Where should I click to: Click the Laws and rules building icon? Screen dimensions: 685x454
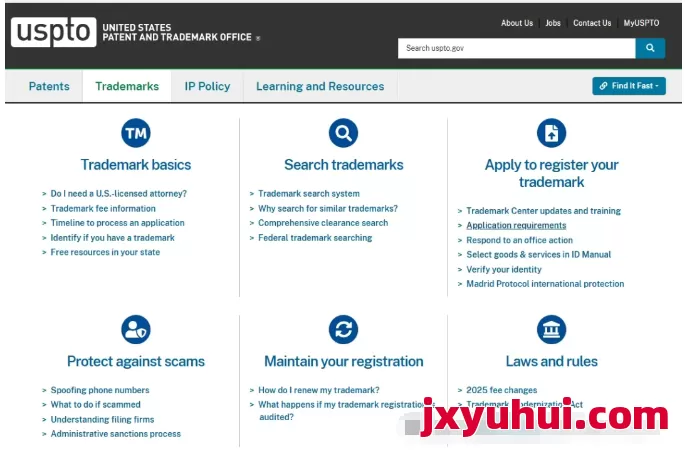pyautogui.click(x=551, y=329)
